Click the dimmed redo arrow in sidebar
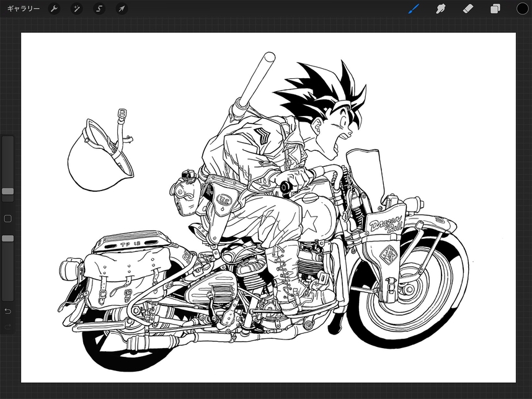This screenshot has width=532, height=399. click(x=7, y=326)
